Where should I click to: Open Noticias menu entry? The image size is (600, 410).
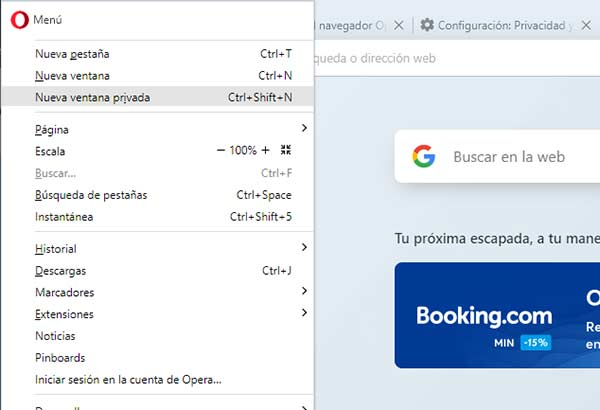[158, 336]
